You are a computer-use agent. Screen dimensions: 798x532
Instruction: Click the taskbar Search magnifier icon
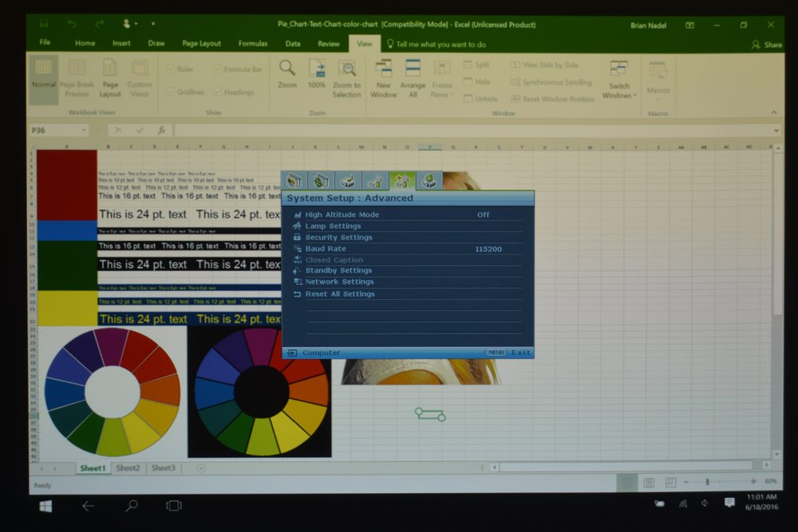pyautogui.click(x=132, y=506)
